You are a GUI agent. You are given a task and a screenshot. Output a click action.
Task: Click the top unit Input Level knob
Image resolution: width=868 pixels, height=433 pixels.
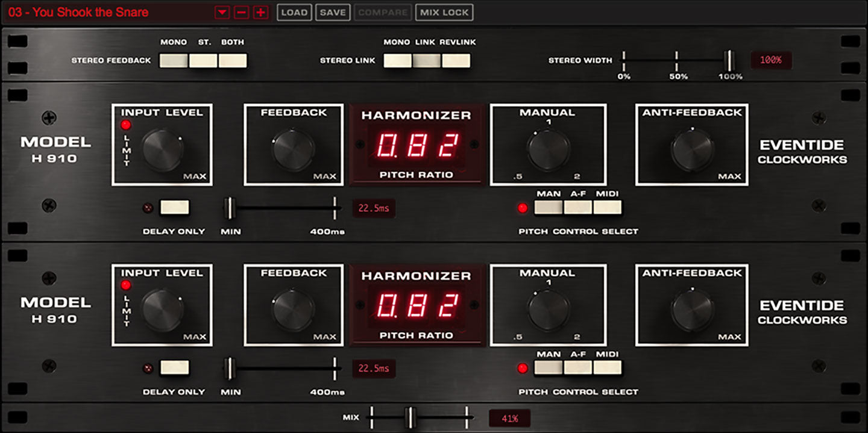[x=163, y=149]
